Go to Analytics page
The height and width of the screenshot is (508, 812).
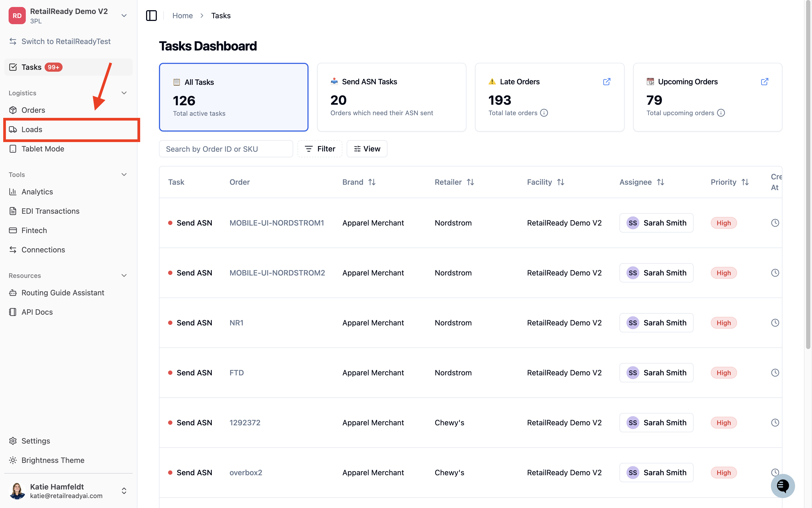click(x=68, y=191)
